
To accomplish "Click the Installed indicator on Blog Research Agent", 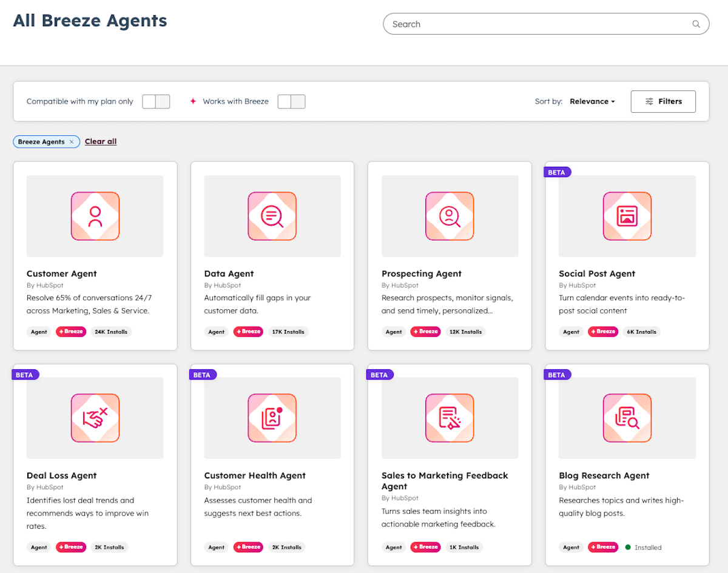I will [643, 547].
